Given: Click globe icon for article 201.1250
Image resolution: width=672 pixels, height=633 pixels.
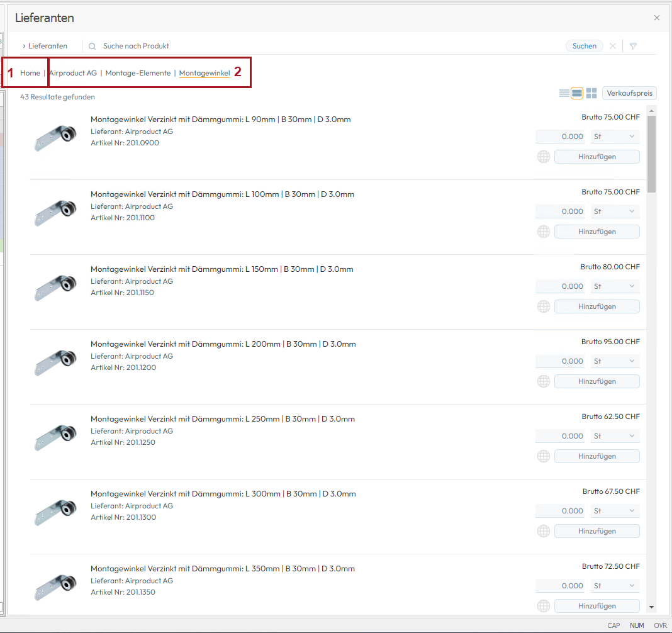Looking at the screenshot, I should [x=544, y=456].
